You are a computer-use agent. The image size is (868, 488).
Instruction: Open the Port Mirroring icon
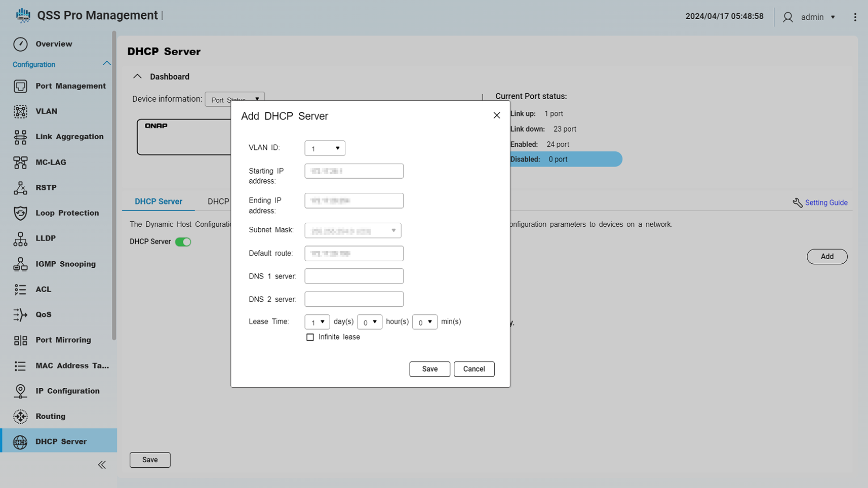point(20,340)
